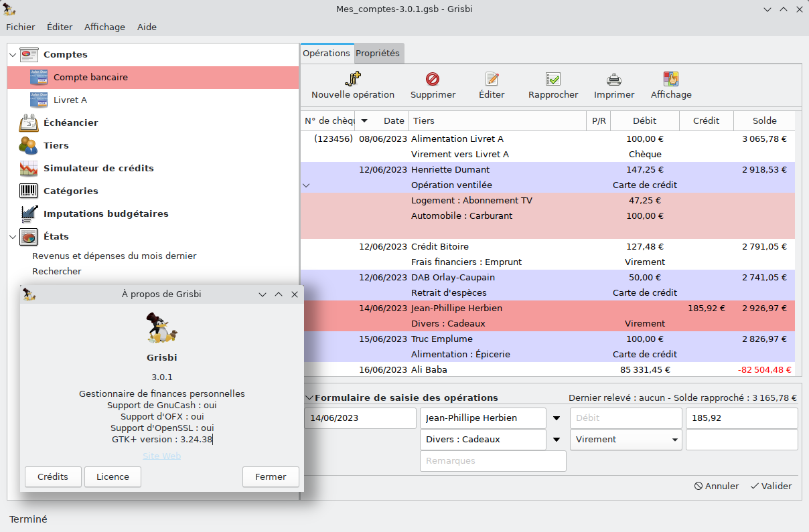Click the Débit amount field

point(626,418)
